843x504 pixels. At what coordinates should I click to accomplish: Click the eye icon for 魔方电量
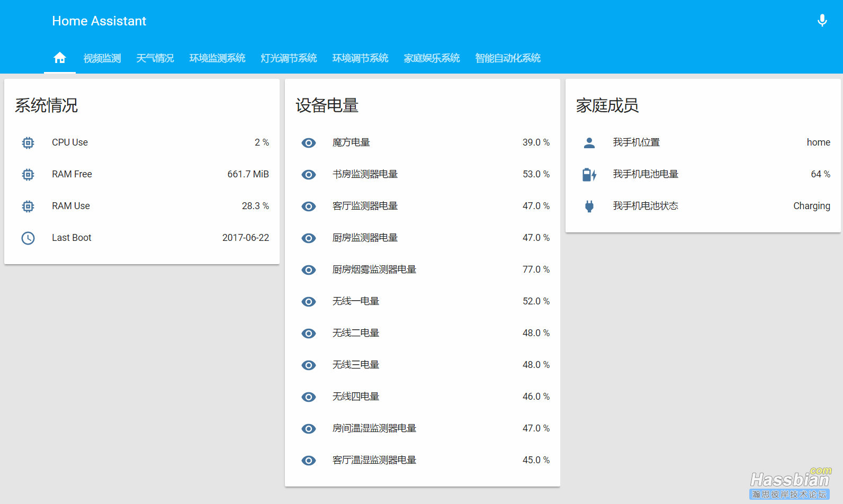[309, 142]
